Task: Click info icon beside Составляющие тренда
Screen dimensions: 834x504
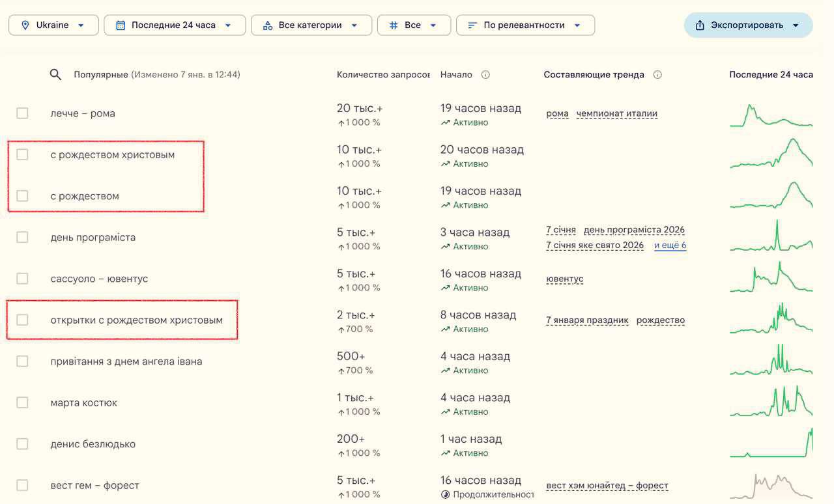Action: [x=657, y=75]
